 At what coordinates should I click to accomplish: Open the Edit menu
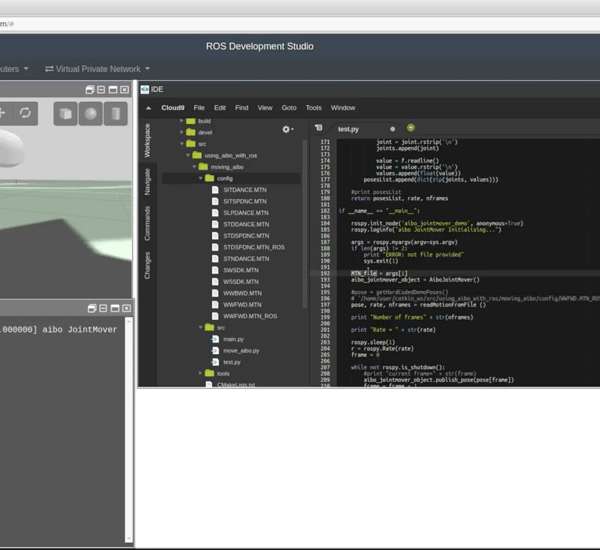(220, 108)
